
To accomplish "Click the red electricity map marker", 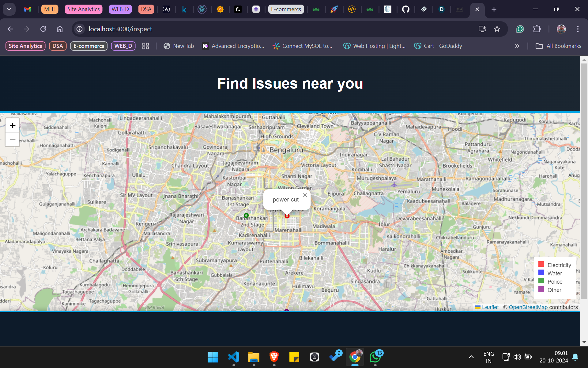I will [287, 216].
